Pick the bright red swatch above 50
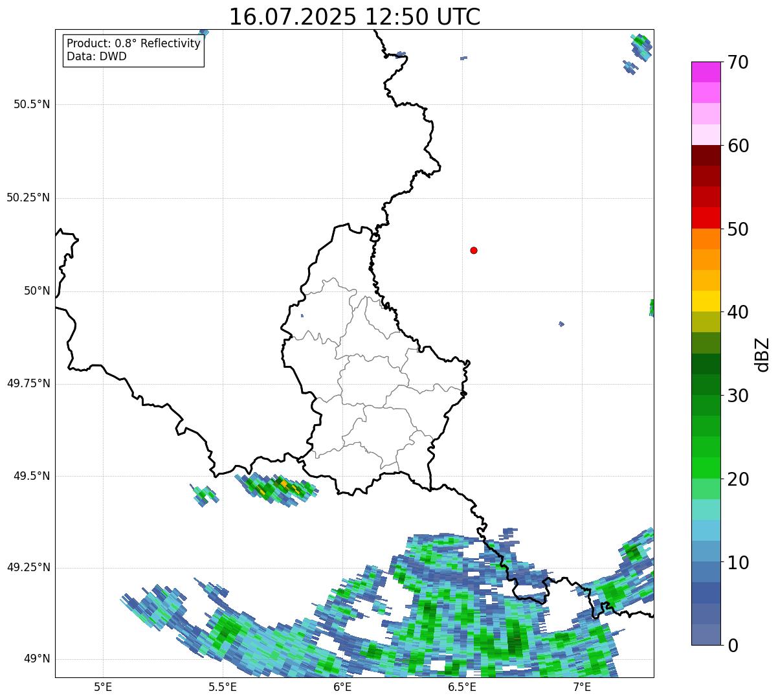Screen dimensions: 778x700 pos(706,218)
